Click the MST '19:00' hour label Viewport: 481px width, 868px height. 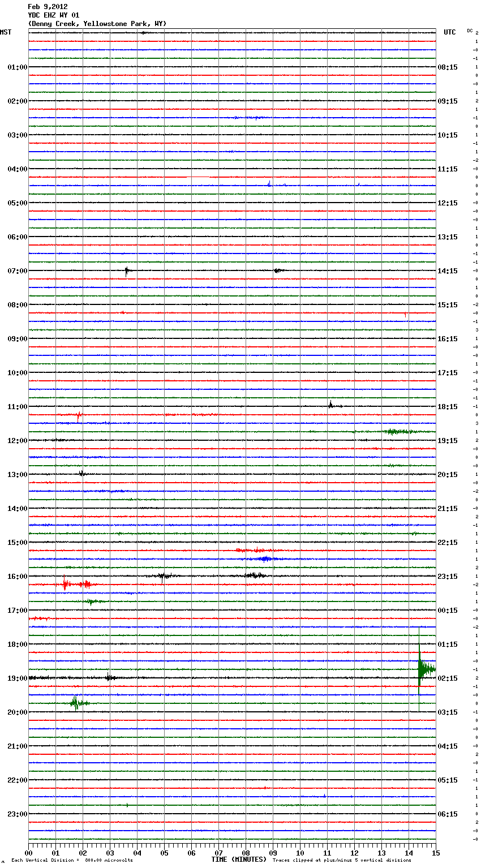pyautogui.click(x=17, y=678)
